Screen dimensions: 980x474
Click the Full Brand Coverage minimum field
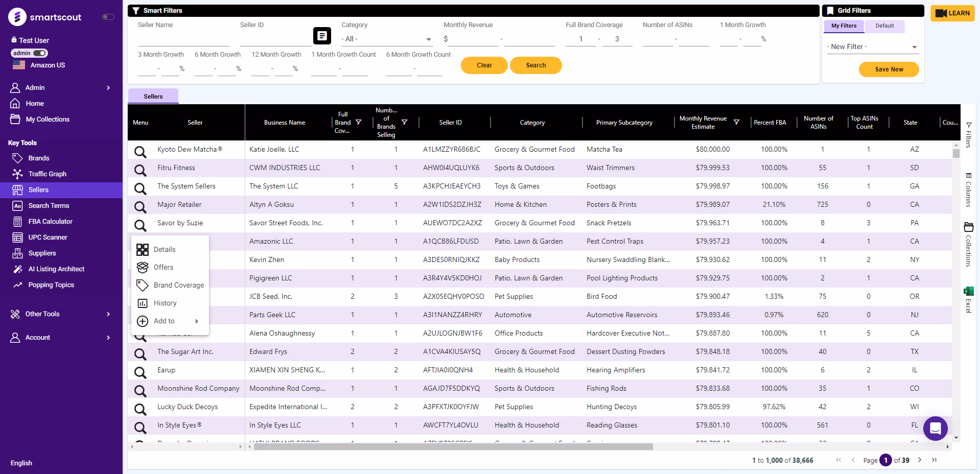pyautogui.click(x=581, y=39)
